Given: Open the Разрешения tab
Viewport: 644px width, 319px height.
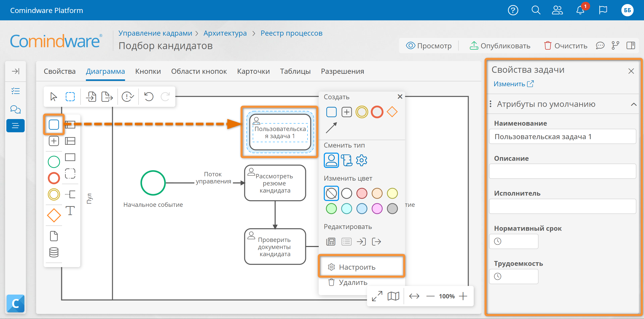Looking at the screenshot, I should point(343,71).
